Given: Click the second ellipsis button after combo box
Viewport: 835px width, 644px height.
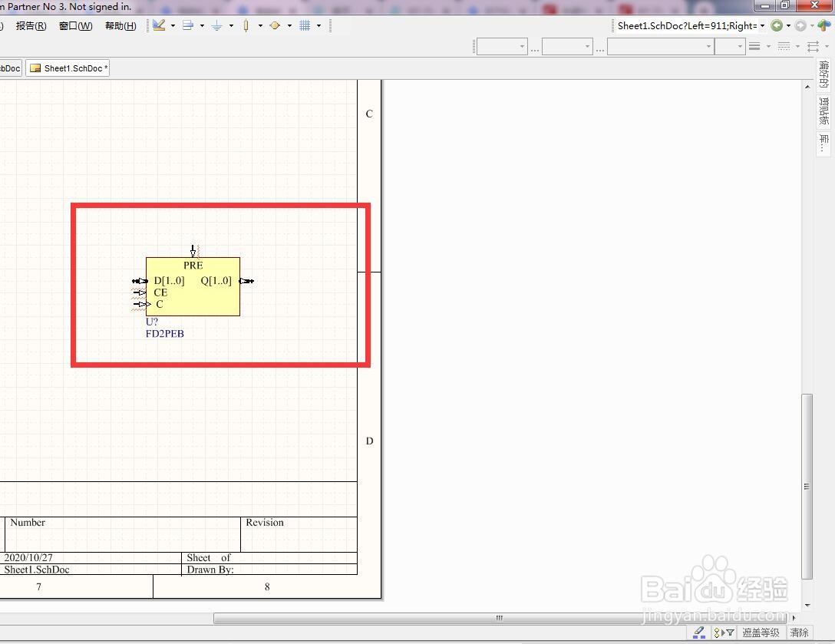Looking at the screenshot, I should coord(600,50).
